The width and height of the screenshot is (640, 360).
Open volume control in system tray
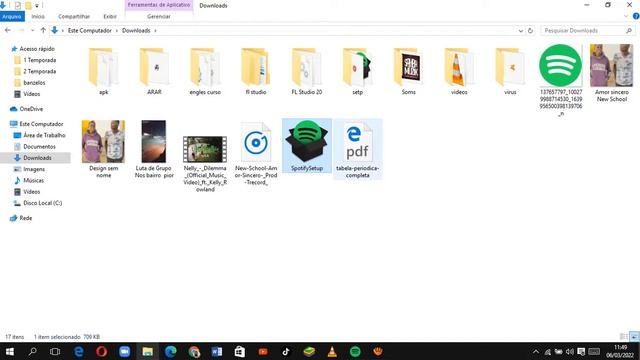[x=570, y=351]
